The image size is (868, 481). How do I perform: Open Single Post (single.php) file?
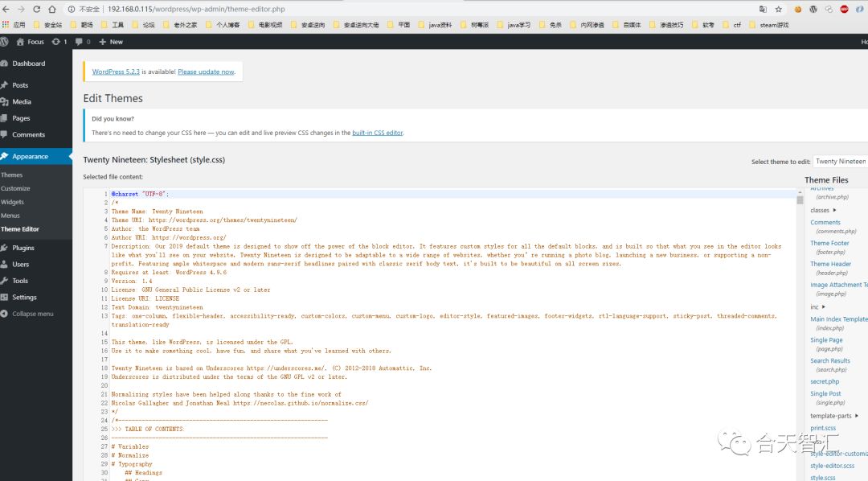point(826,398)
